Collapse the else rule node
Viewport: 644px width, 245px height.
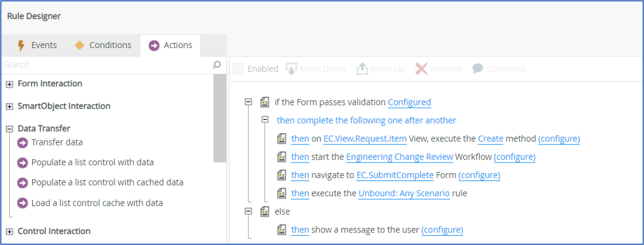click(248, 211)
